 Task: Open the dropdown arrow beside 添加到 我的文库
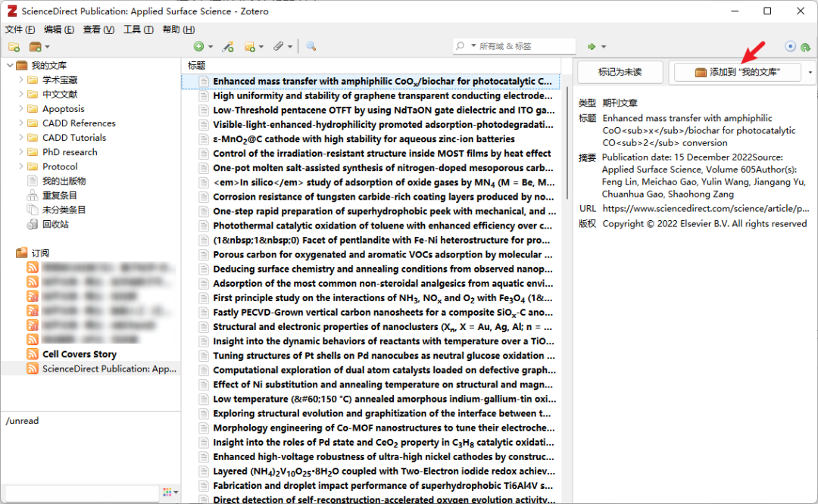[x=810, y=72]
